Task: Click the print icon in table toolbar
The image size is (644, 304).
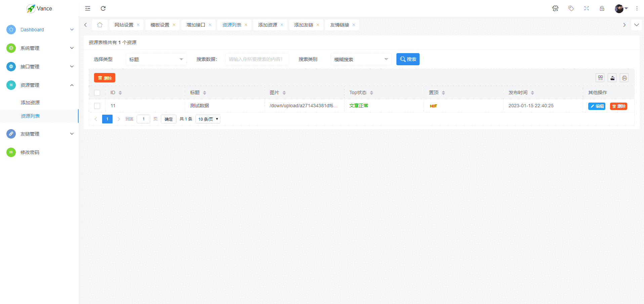Action: (624, 78)
